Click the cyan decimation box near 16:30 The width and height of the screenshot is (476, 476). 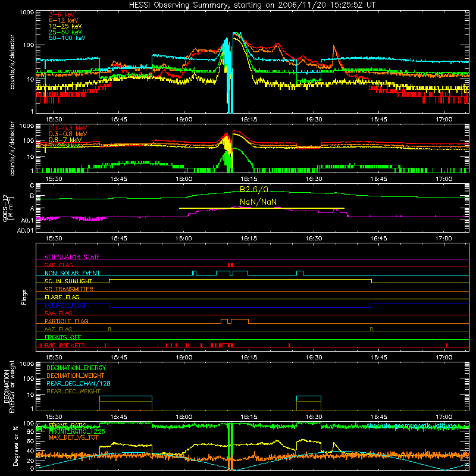coord(309,403)
